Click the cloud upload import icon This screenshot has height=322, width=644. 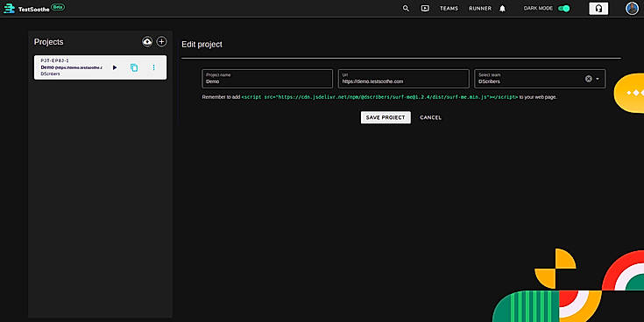(147, 41)
